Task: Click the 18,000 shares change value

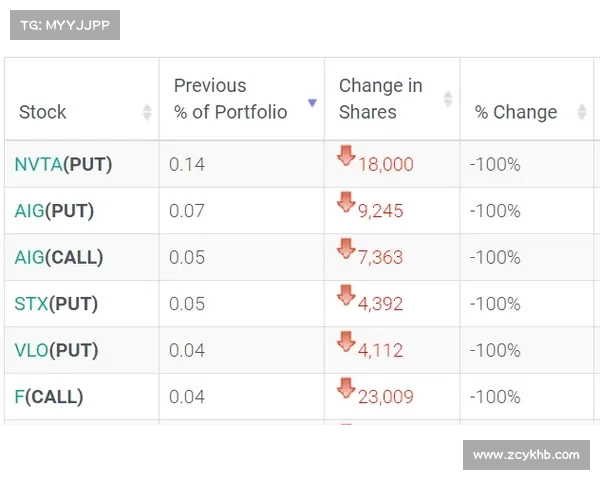Action: (x=385, y=165)
